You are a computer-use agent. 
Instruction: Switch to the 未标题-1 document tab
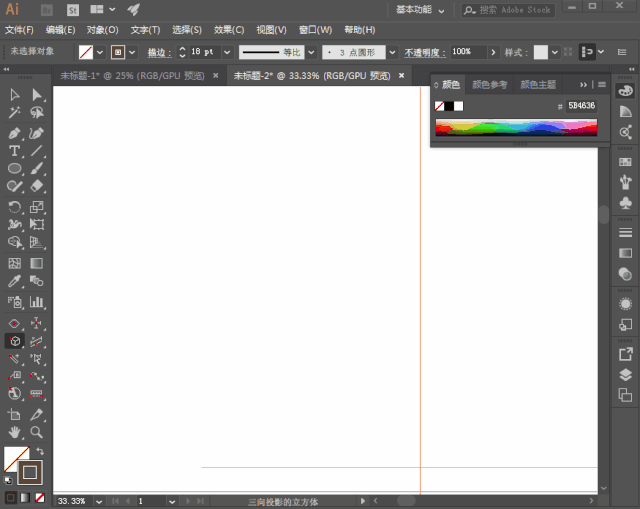click(132, 76)
